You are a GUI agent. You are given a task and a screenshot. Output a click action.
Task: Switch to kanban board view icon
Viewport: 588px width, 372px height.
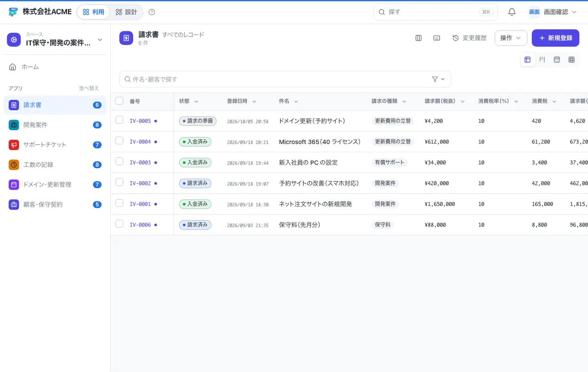point(542,60)
